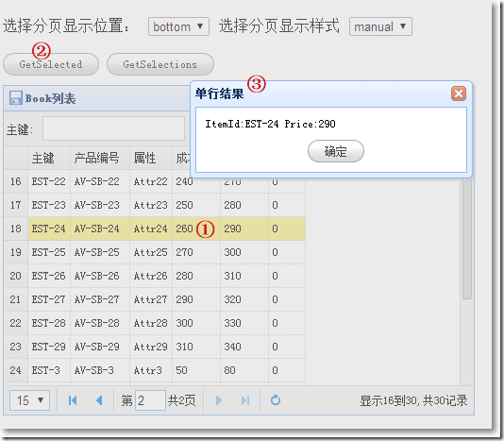Image resolution: width=504 pixels, height=441 pixels.
Task: Click the GetSelected button
Action: (x=51, y=64)
